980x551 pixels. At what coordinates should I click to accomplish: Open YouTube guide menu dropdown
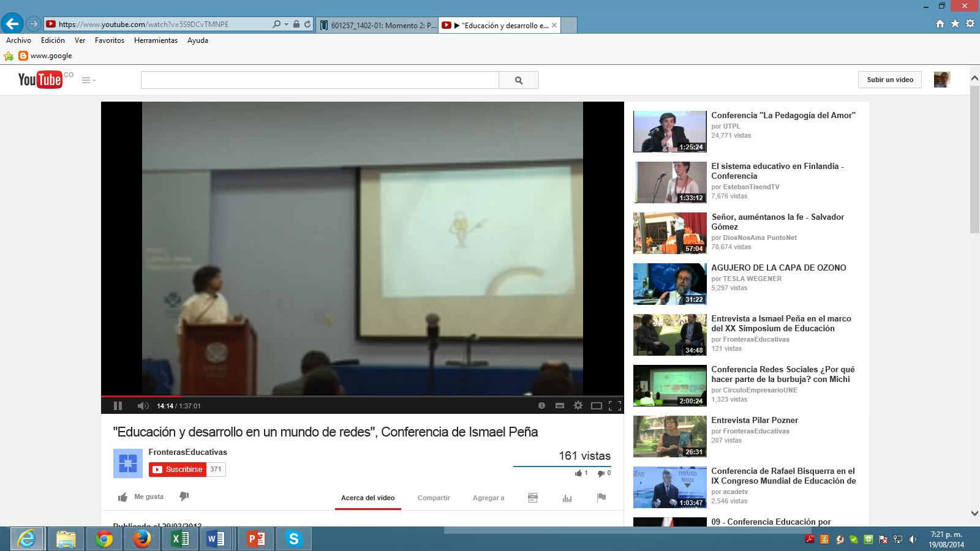point(89,80)
